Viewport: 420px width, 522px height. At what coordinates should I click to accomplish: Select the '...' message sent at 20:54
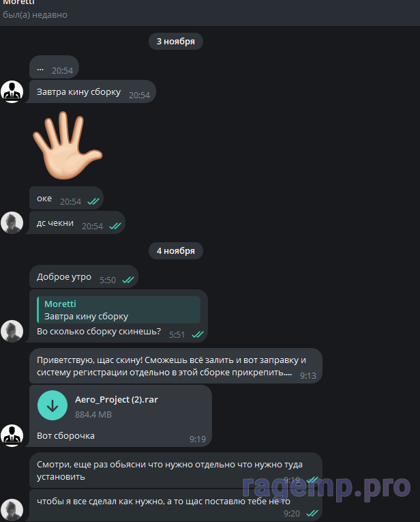[54, 67]
